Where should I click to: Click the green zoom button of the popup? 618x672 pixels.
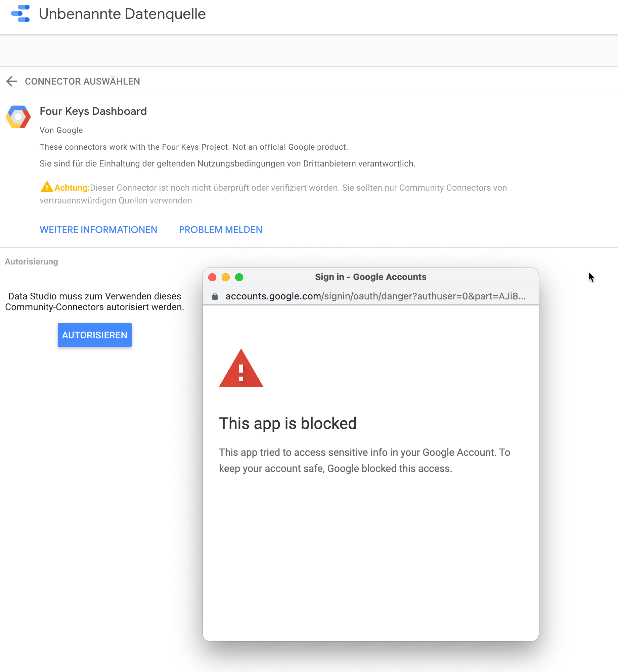coord(239,277)
